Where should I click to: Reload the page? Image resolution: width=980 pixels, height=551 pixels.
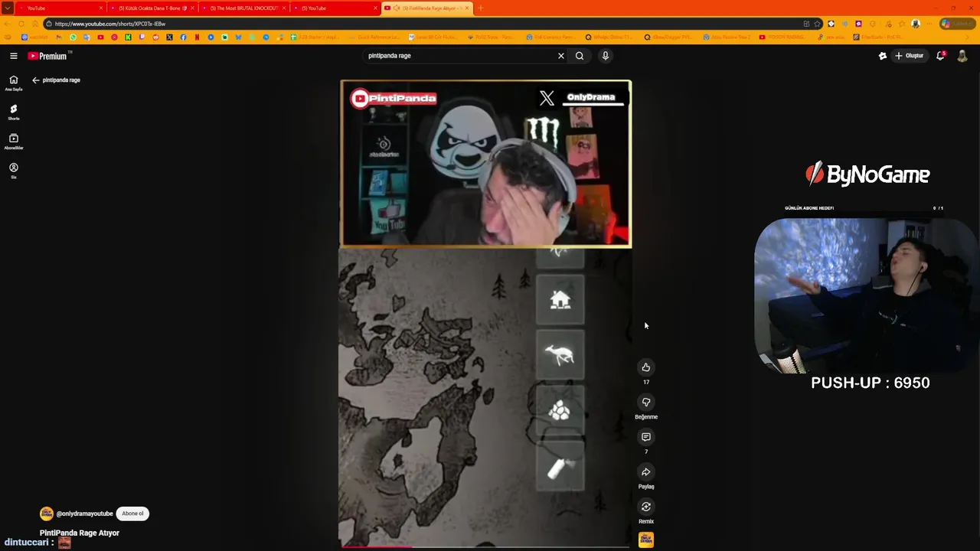pyautogui.click(x=21, y=24)
